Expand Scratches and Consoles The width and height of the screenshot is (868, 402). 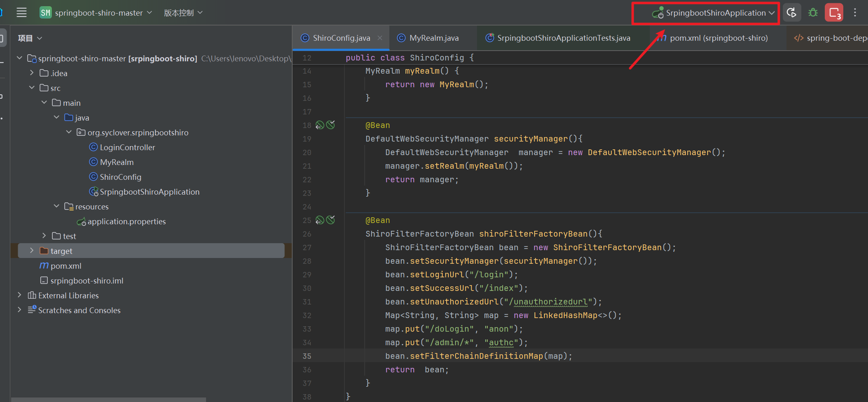(x=19, y=310)
